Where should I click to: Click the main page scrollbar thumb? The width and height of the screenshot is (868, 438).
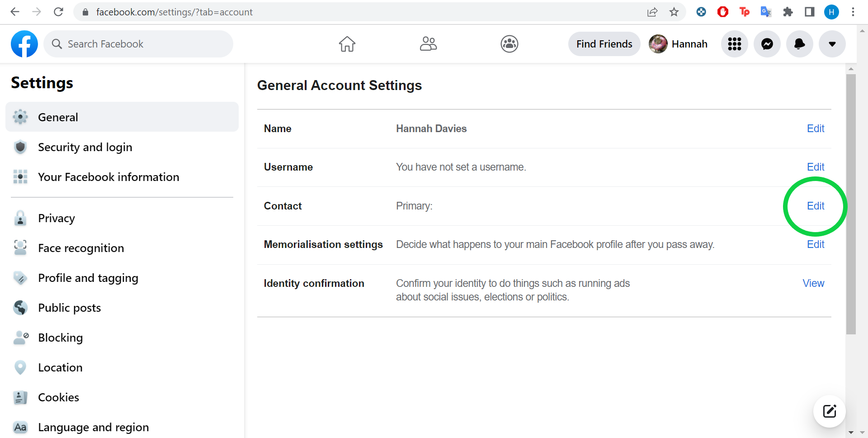[851, 204]
